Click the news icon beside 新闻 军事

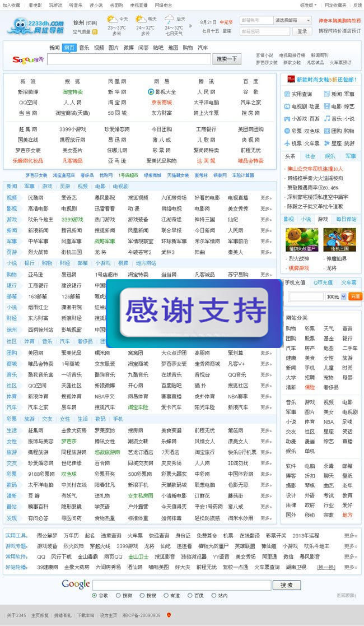(327, 94)
